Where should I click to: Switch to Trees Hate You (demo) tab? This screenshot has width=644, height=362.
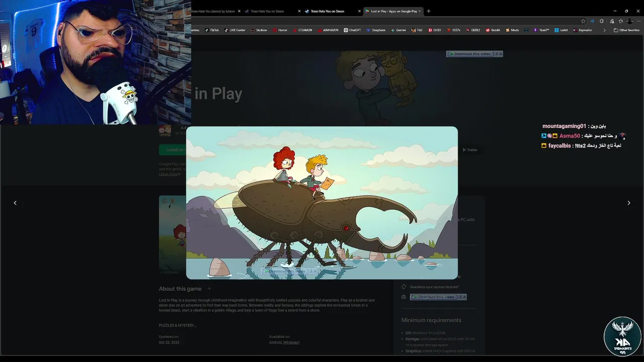pos(212,11)
